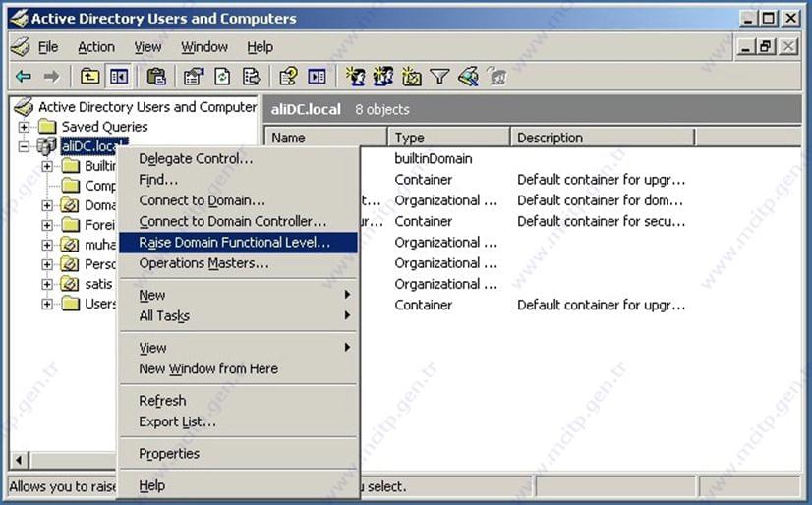The height and width of the screenshot is (505, 812).
Task: Expand the Users folder node
Action: coord(47,304)
